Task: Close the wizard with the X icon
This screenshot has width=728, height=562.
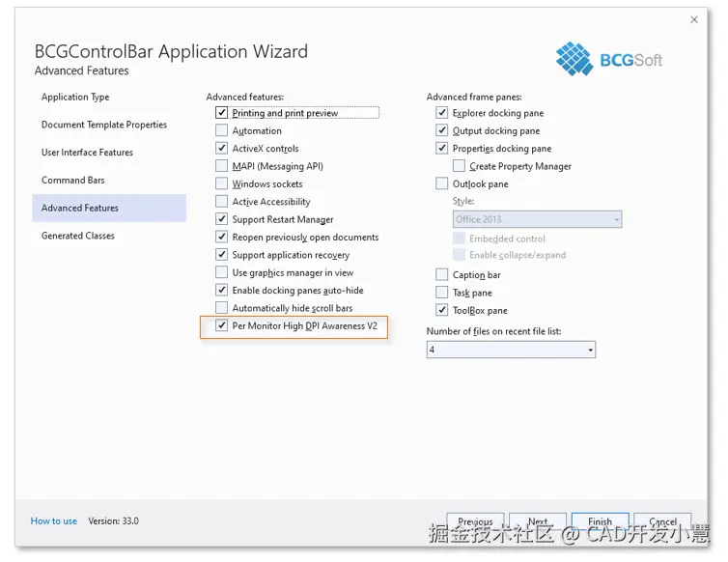Action: [694, 19]
